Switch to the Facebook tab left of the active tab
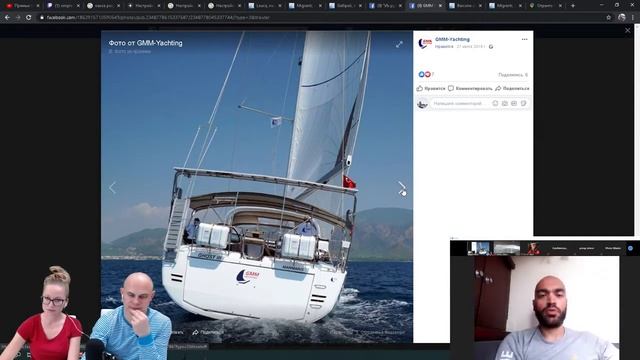 [x=385, y=6]
